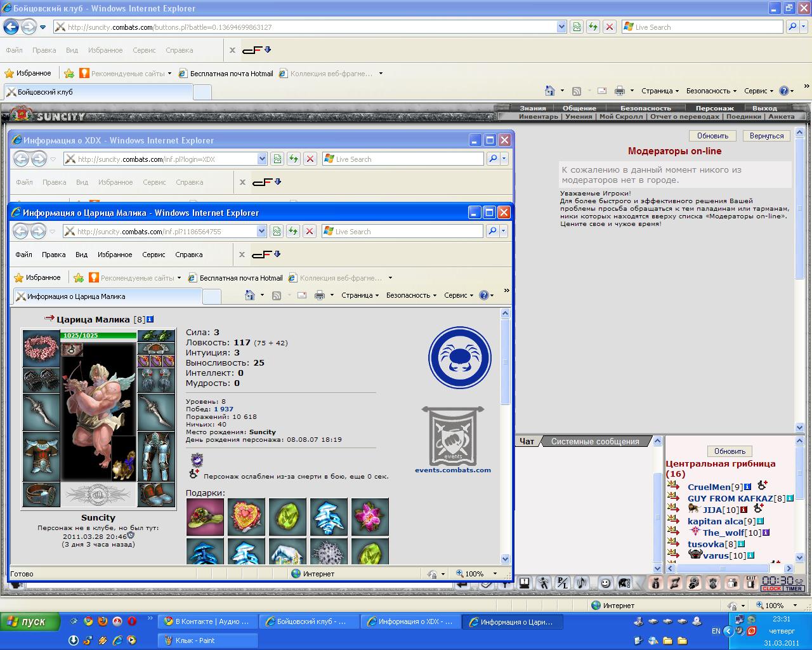Open the Персонаж menu in game header
Viewport: 812px width, 650px height.
click(x=714, y=108)
